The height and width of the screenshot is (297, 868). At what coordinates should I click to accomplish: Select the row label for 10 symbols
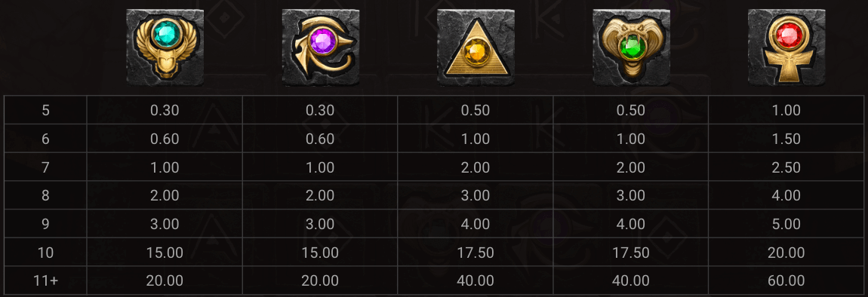(45, 253)
